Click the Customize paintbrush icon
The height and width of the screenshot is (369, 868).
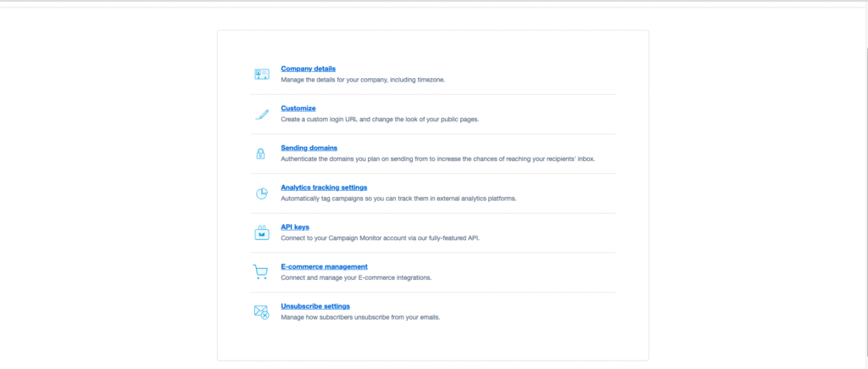262,114
